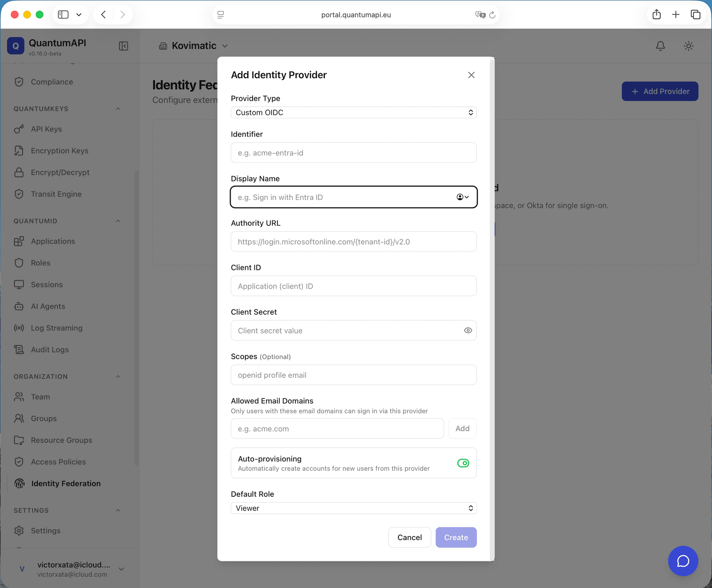Reveal the client secret value

[468, 330]
